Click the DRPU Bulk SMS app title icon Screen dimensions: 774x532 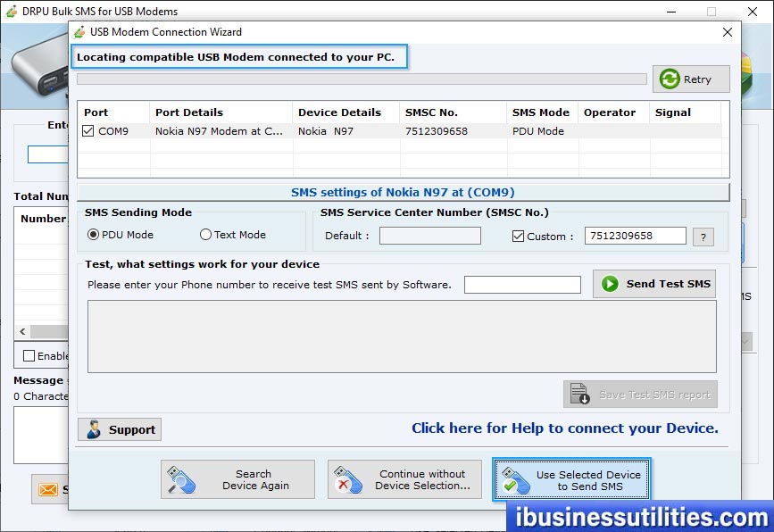12,11
